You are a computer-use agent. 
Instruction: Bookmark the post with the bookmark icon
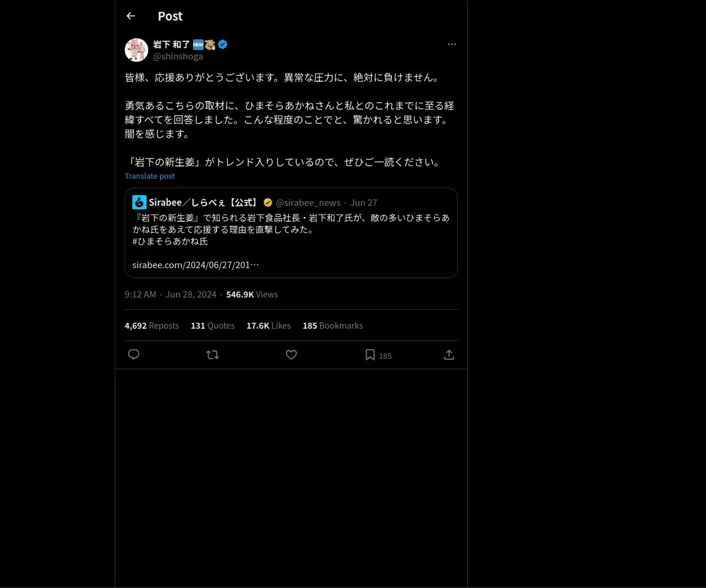pos(370,355)
